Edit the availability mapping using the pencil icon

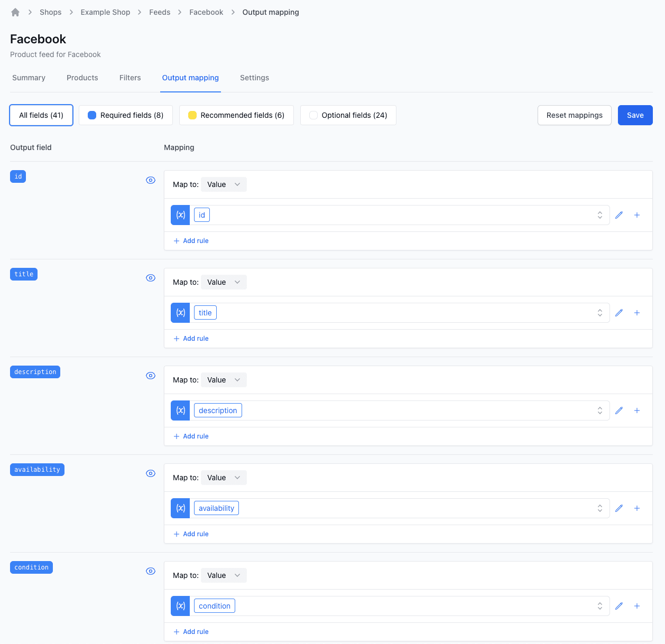[x=619, y=508]
